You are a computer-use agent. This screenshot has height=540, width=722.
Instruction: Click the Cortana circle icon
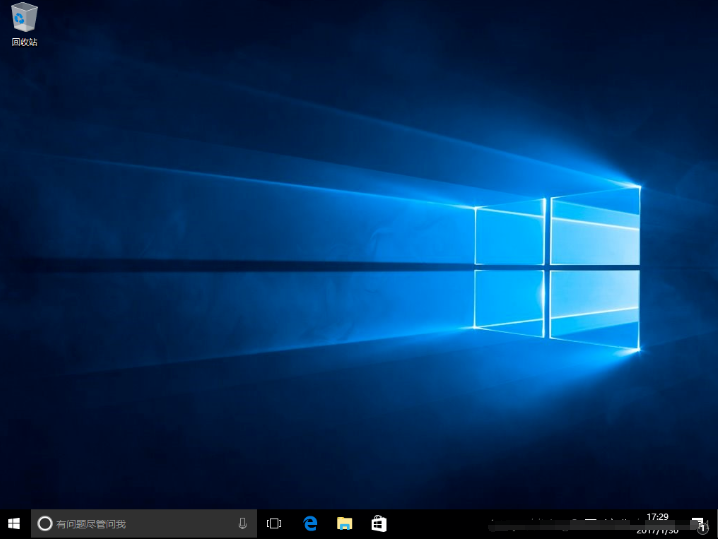tap(45, 523)
